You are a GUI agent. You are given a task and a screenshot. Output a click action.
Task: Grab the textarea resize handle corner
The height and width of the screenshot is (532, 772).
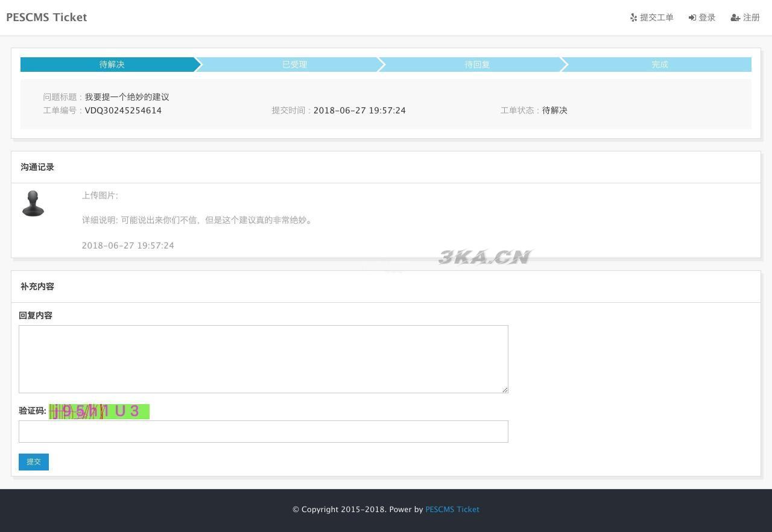click(x=505, y=390)
